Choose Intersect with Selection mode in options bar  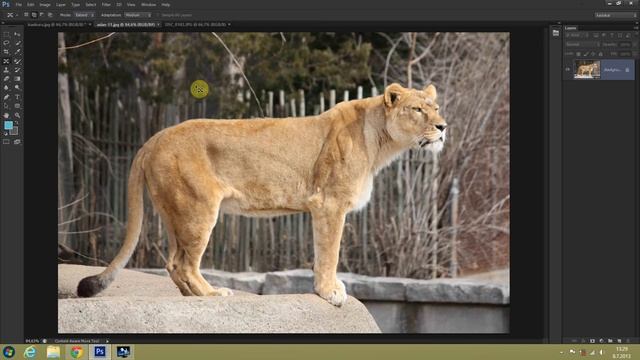[x=50, y=15]
